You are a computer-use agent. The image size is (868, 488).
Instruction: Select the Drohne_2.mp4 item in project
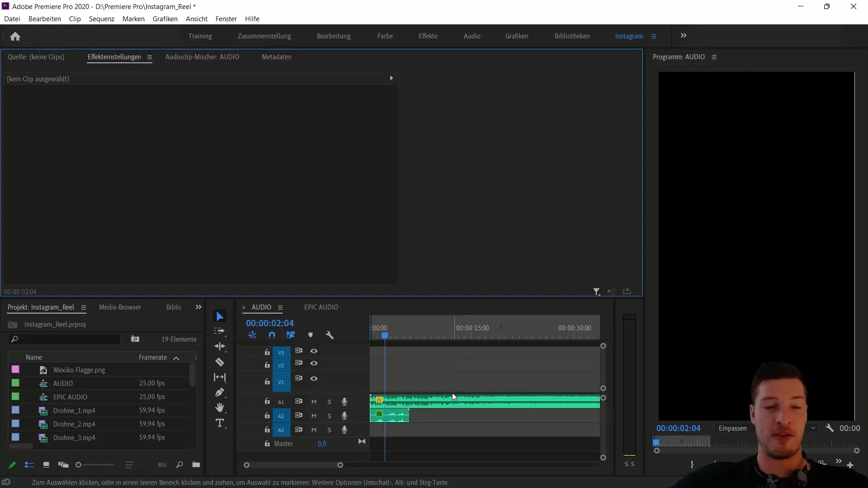point(74,424)
